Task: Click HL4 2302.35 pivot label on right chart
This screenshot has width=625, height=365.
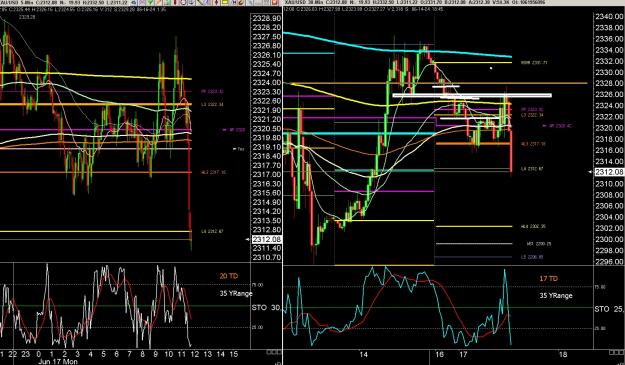Action: pos(533,226)
